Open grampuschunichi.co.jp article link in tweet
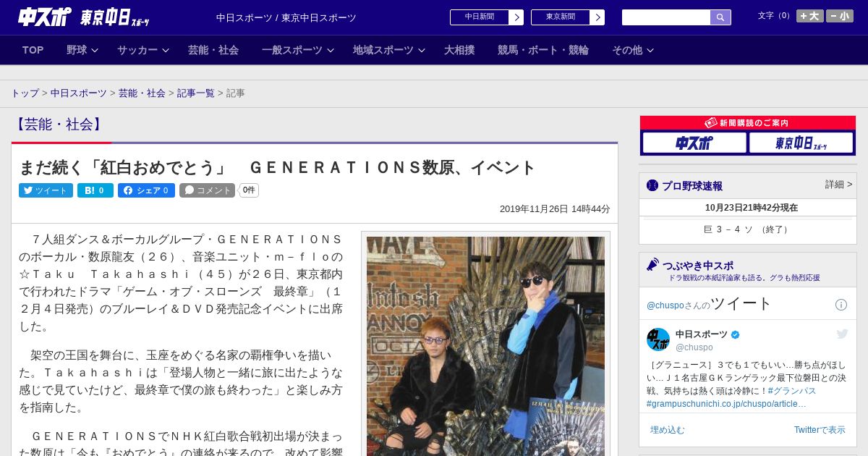Viewport: 868px width, 456px height. pyautogui.click(x=726, y=404)
